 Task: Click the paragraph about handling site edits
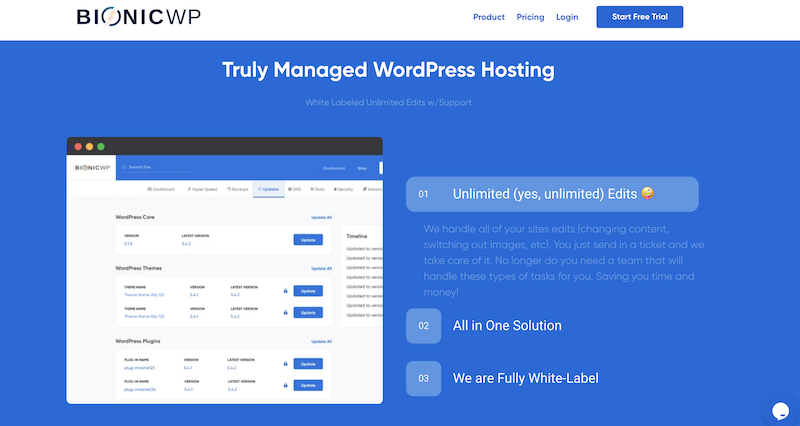(564, 260)
